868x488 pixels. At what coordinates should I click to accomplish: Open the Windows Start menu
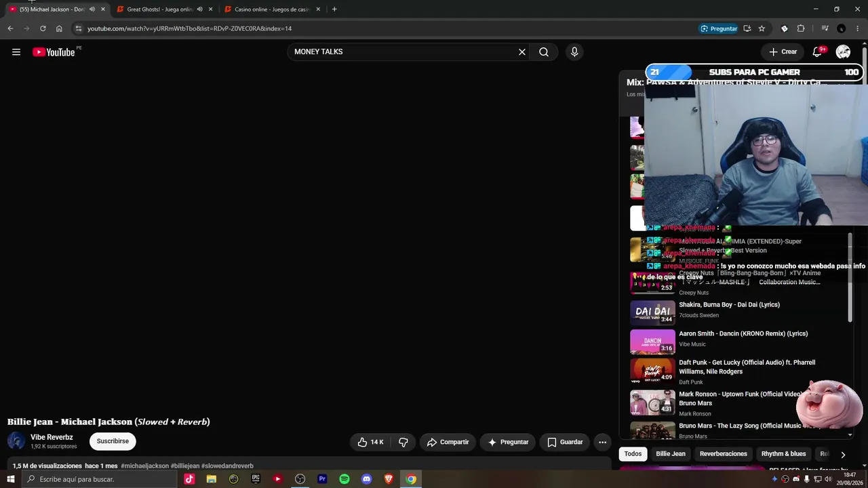point(10,479)
